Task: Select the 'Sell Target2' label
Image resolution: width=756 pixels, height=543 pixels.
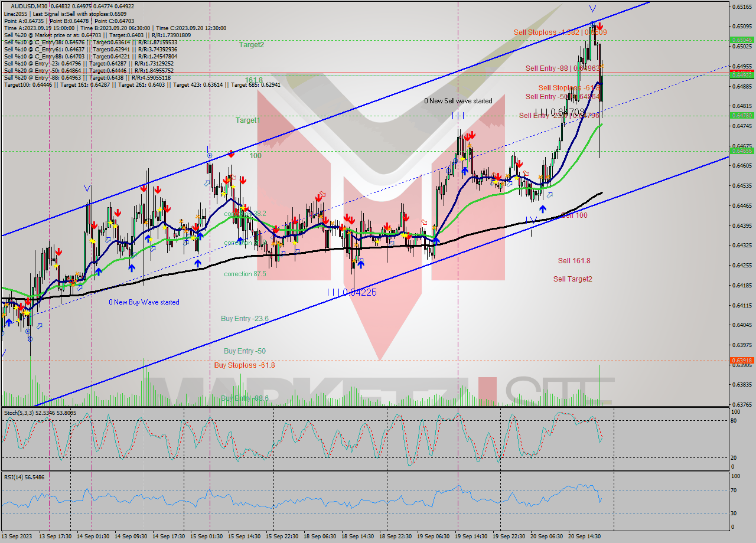Action: (573, 279)
